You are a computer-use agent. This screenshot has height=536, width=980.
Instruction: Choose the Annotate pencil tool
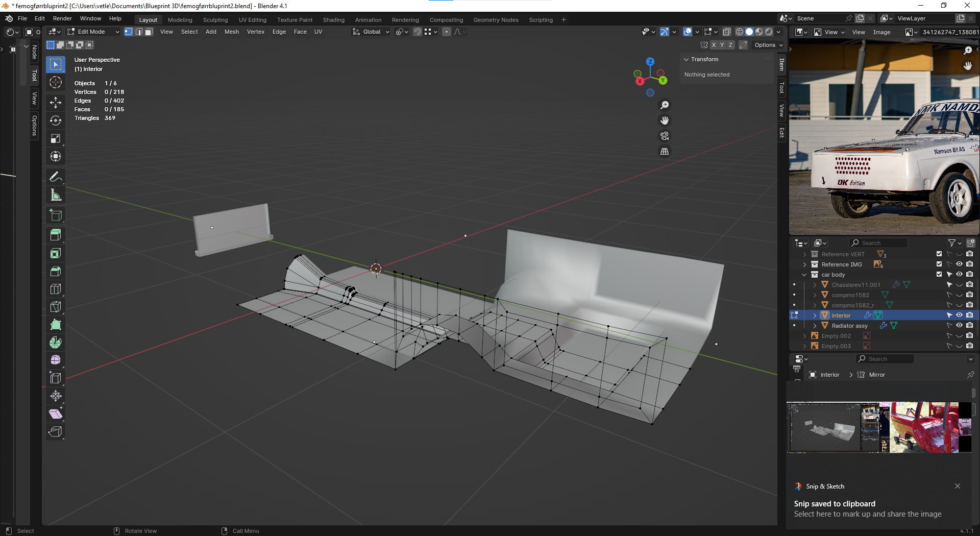pyautogui.click(x=56, y=177)
